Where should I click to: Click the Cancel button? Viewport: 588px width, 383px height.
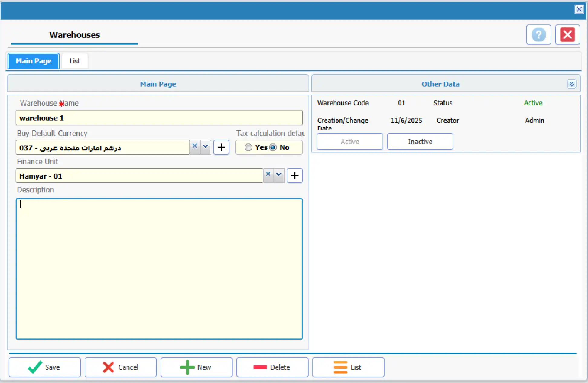point(121,367)
